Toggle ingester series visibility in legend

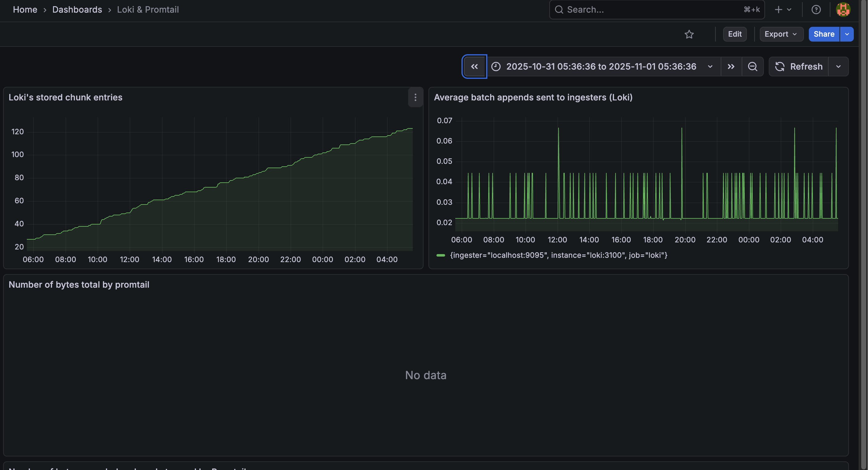tap(558, 255)
